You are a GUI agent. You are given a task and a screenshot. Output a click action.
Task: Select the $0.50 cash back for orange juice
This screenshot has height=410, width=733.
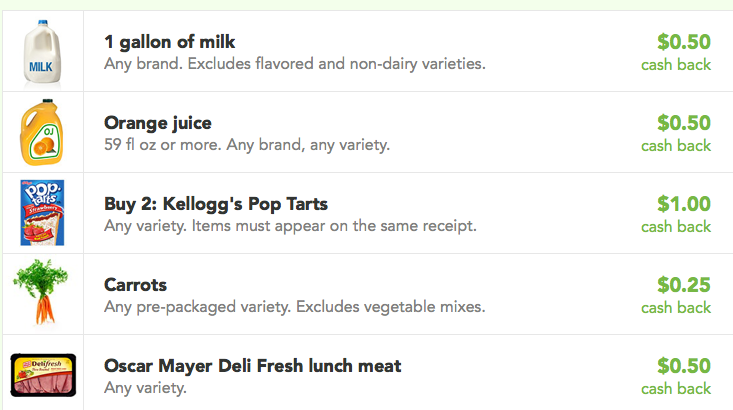676,133
